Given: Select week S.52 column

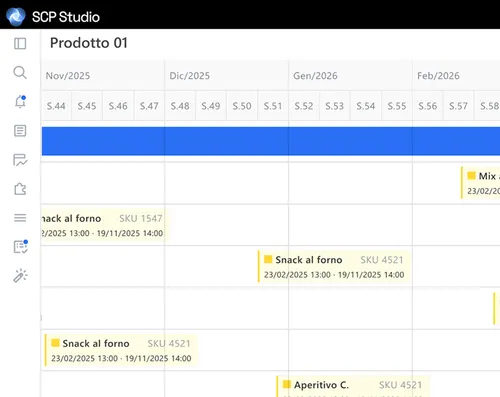Looking at the screenshot, I should pyautogui.click(x=304, y=106).
